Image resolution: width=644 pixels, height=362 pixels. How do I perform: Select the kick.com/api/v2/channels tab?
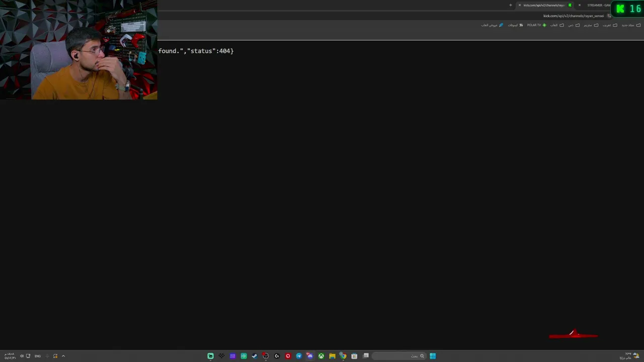pyautogui.click(x=546, y=5)
